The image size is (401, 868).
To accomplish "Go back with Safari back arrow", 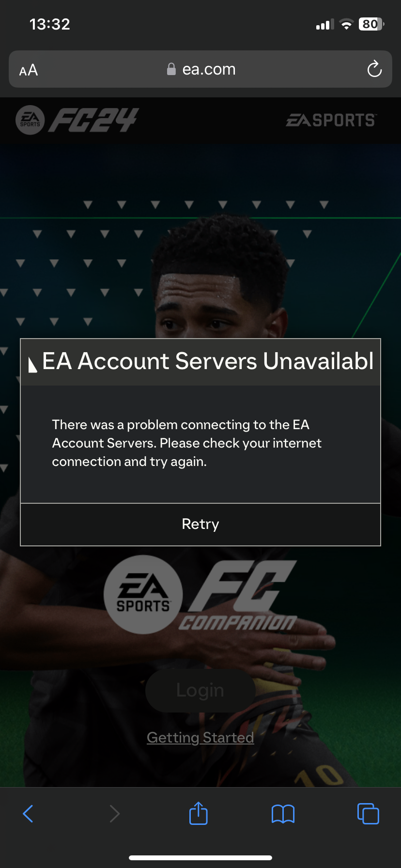I will click(28, 814).
